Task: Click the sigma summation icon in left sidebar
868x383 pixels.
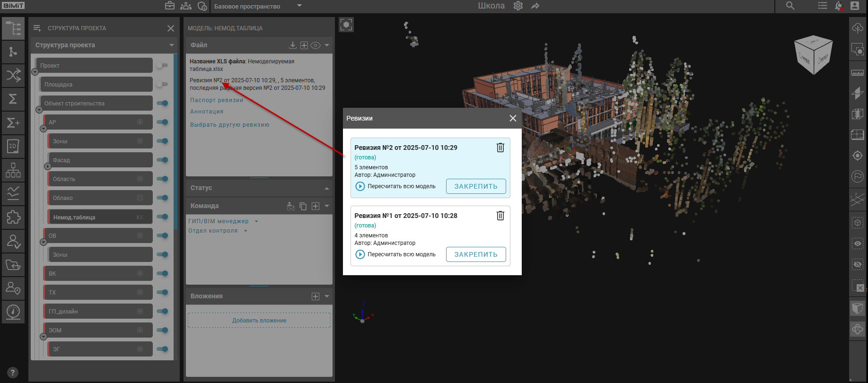Action: tap(13, 99)
